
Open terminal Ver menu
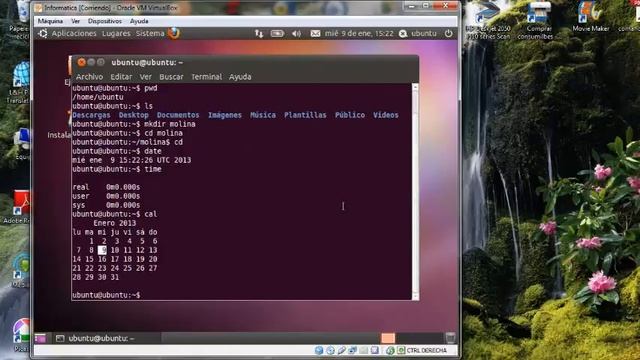(x=146, y=77)
